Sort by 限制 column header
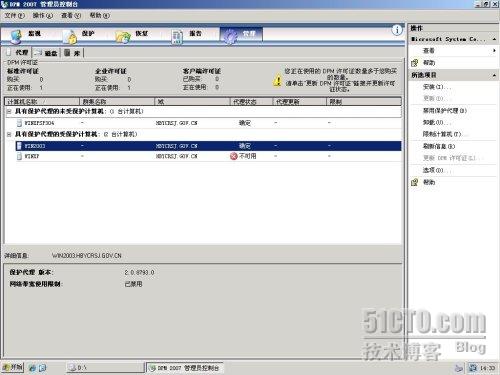Image resolution: width=500 pixels, height=375 pixels. click(364, 101)
